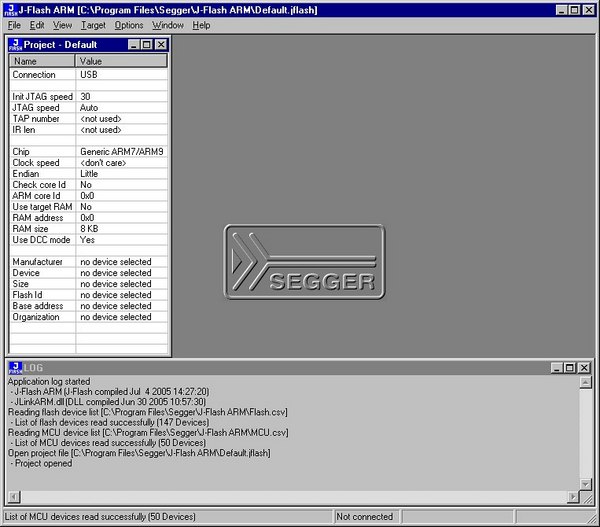
Task: Close the Project - Default window
Action: point(161,45)
